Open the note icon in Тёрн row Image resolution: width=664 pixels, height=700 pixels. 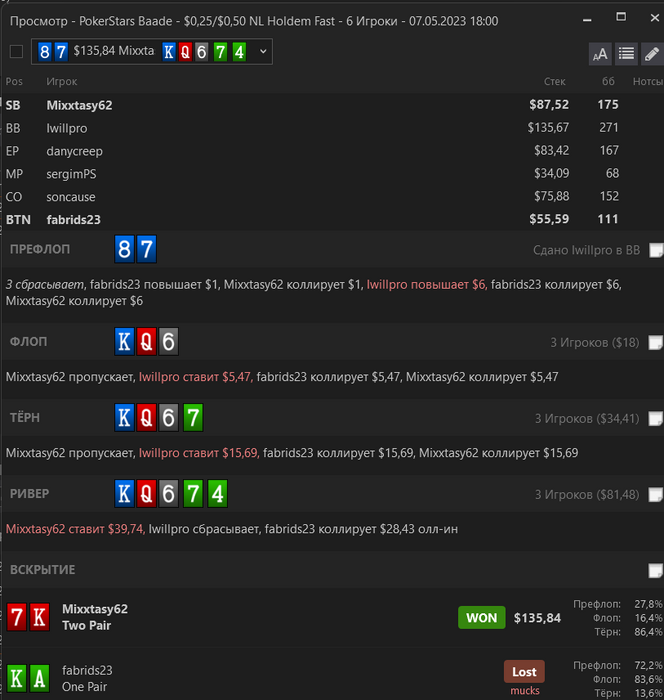[656, 418]
